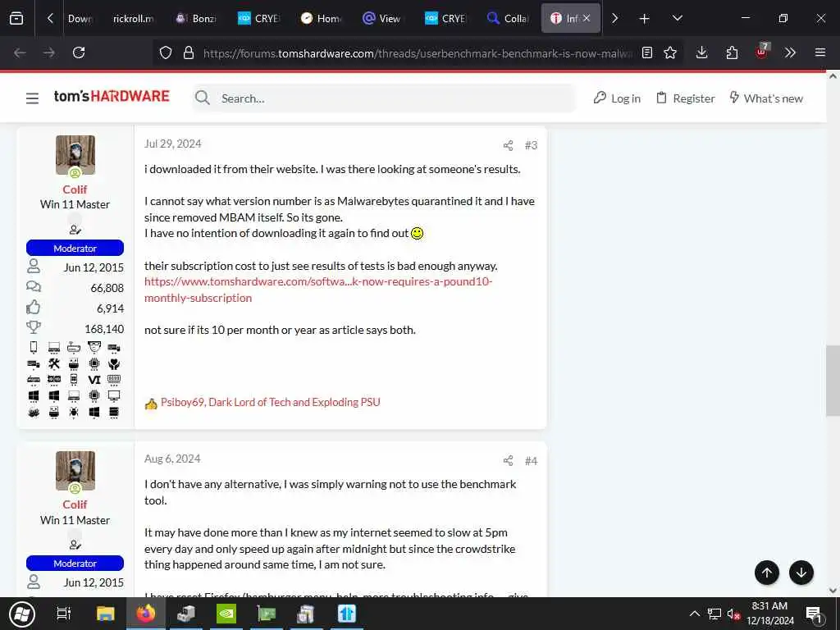The image size is (840, 630).
Task: Close the current Inf tab
Action: (x=587, y=18)
